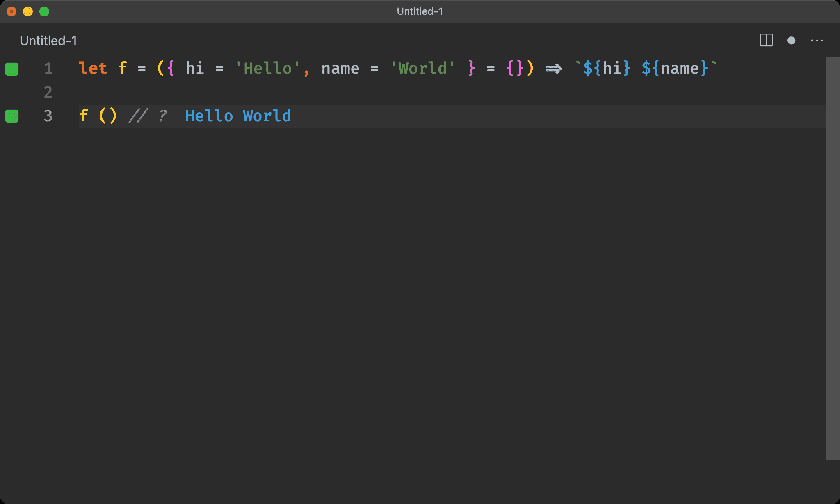Split the editor with the split icon
The height and width of the screenshot is (504, 840).
tap(766, 40)
